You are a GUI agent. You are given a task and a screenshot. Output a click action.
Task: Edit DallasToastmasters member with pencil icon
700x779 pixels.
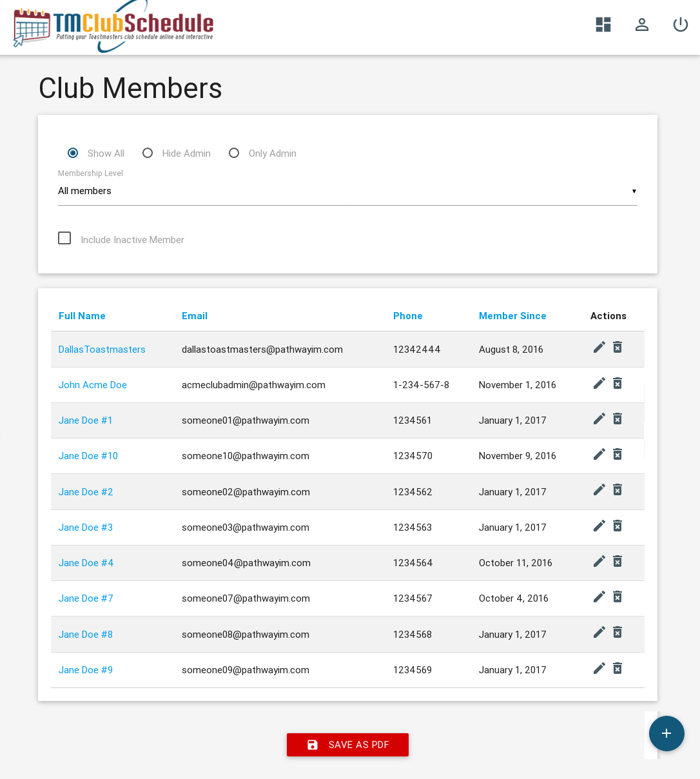click(x=599, y=348)
